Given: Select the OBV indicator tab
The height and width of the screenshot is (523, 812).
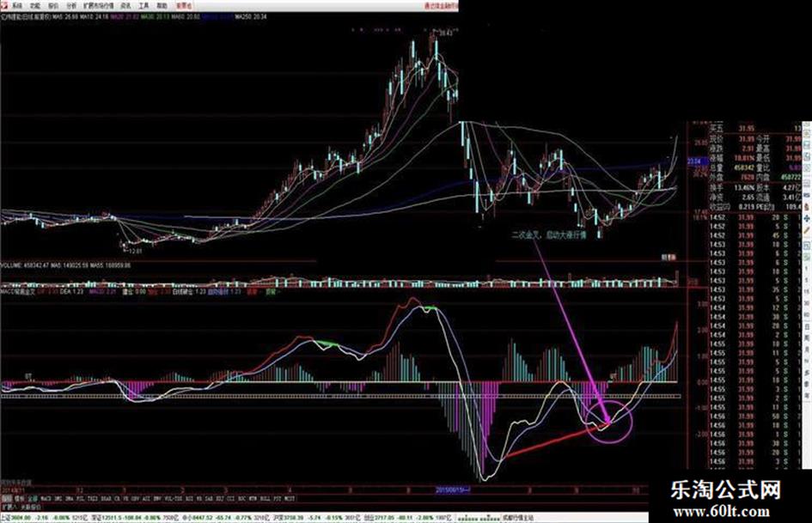Looking at the screenshot, I should click(135, 498).
